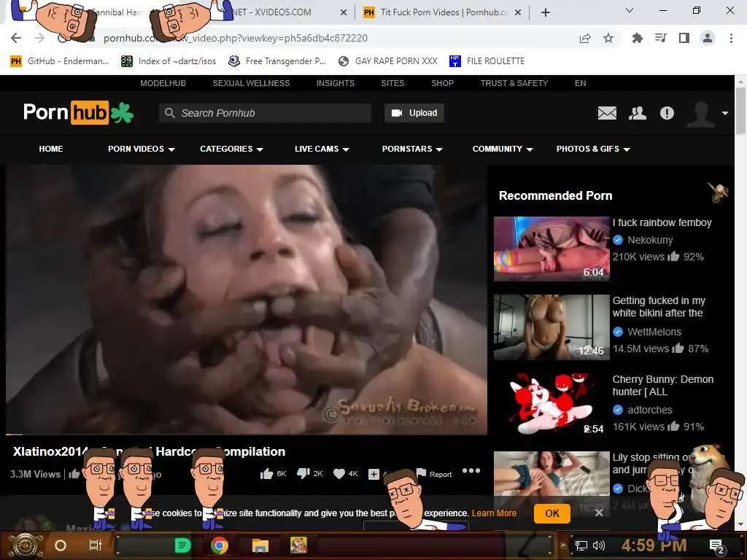
Task: Open Chrome from the taskbar
Action: (220, 545)
